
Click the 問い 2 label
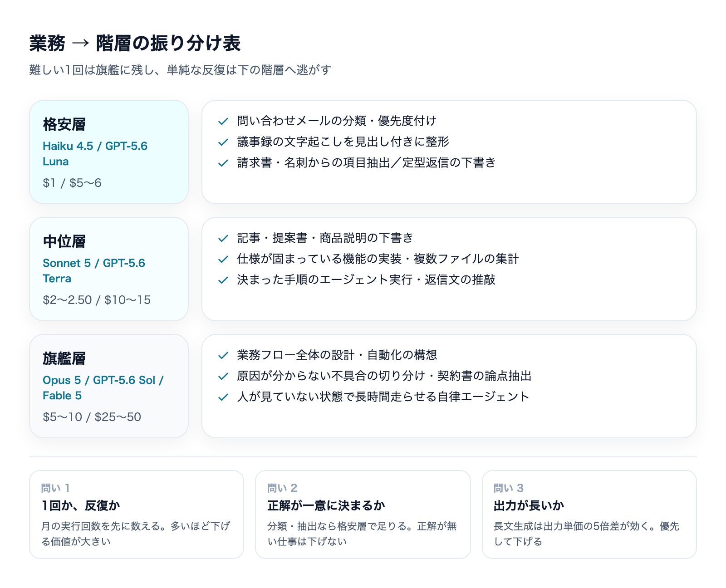pyautogui.click(x=282, y=488)
